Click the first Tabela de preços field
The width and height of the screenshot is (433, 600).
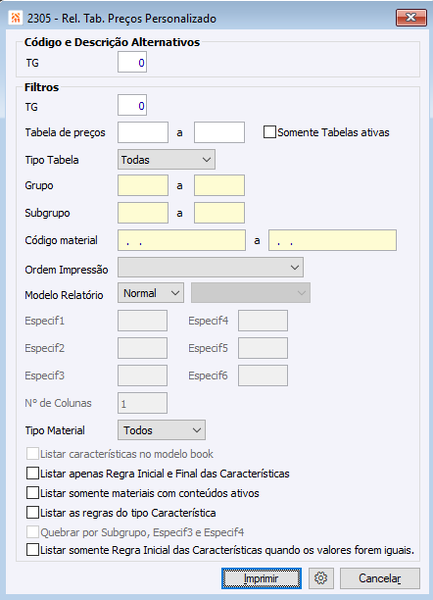click(143, 132)
